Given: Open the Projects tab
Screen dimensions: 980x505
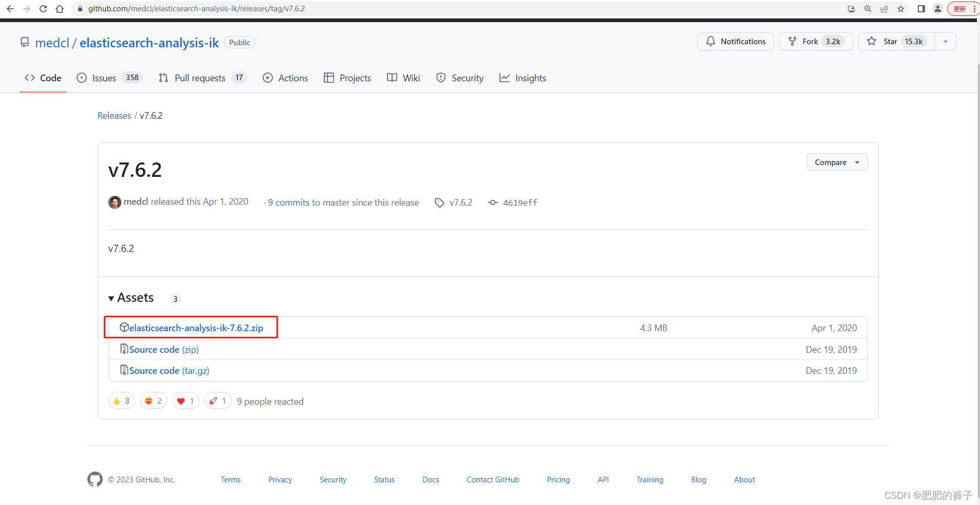Looking at the screenshot, I should [x=347, y=78].
